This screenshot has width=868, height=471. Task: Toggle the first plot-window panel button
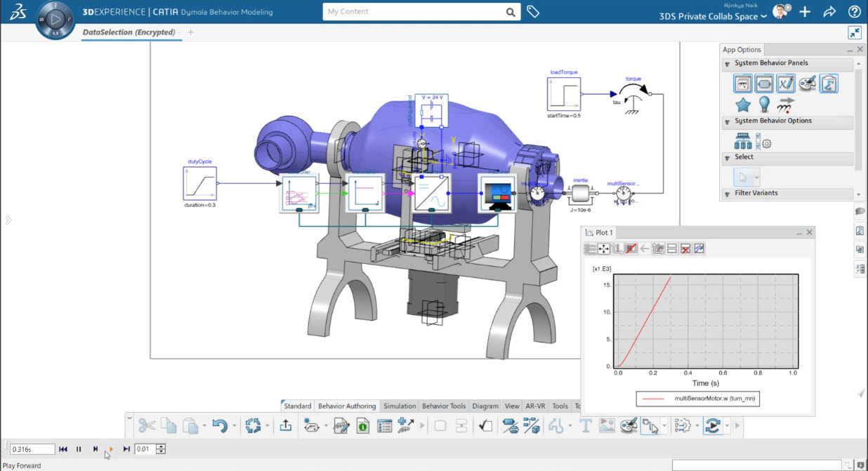click(743, 84)
